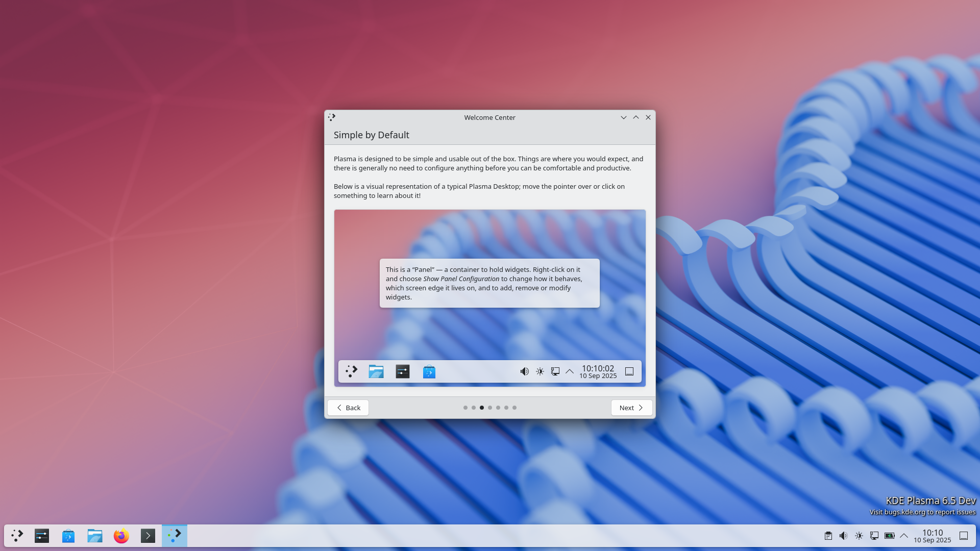Close the Welcome Center window

coord(648,117)
